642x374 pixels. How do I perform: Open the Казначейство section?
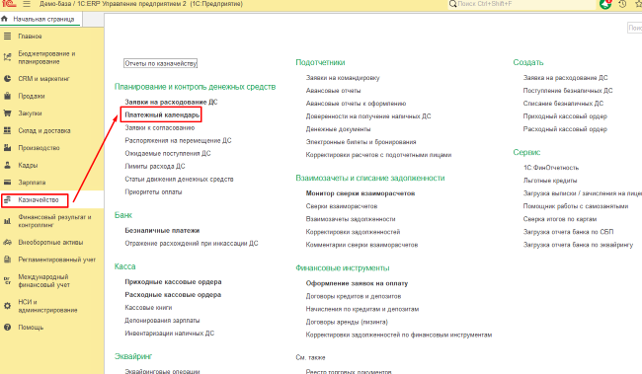(x=38, y=199)
